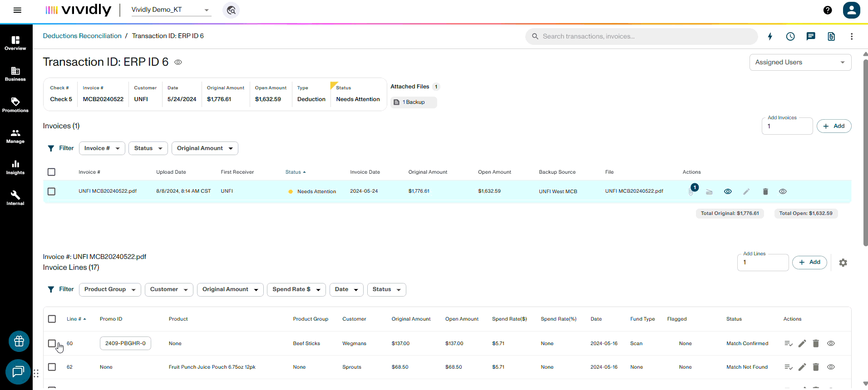Click the lightning bolt quick actions icon
Viewport: 868px width, 390px height.
[x=770, y=36]
